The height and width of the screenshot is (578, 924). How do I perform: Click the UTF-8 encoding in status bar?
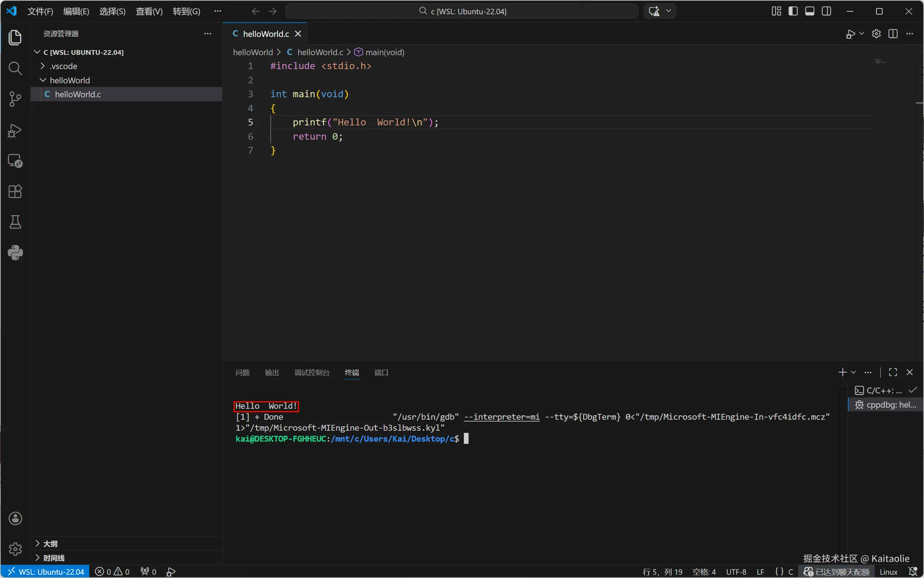[736, 571]
